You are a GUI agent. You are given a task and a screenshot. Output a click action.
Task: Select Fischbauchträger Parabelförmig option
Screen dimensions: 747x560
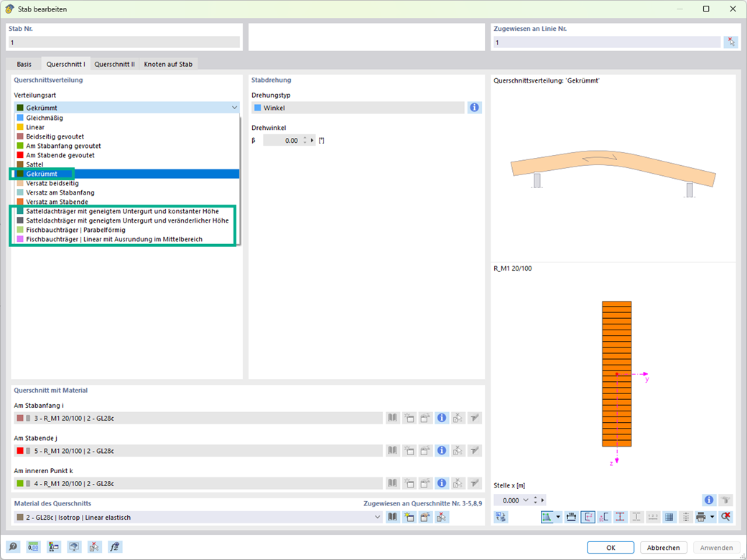126,230
